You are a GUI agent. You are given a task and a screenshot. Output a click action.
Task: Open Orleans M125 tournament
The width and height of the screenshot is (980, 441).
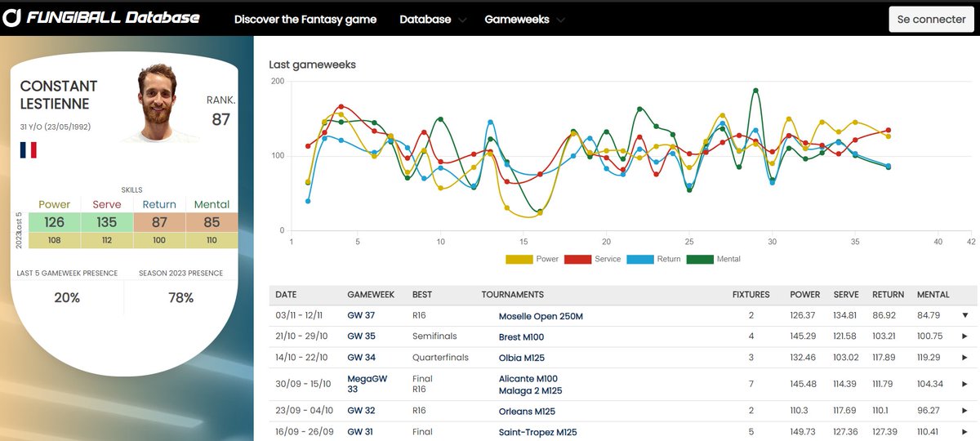coord(527,411)
